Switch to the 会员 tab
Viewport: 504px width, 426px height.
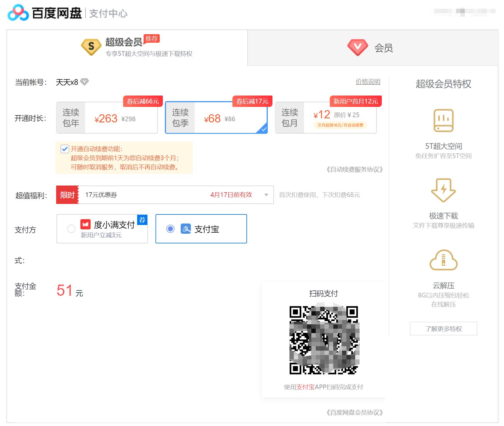pyautogui.click(x=373, y=48)
